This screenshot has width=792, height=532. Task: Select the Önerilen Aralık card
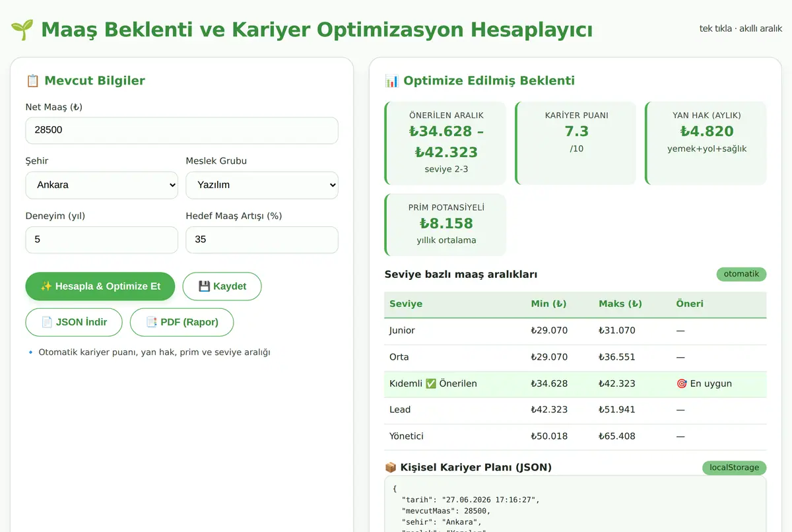pos(445,143)
